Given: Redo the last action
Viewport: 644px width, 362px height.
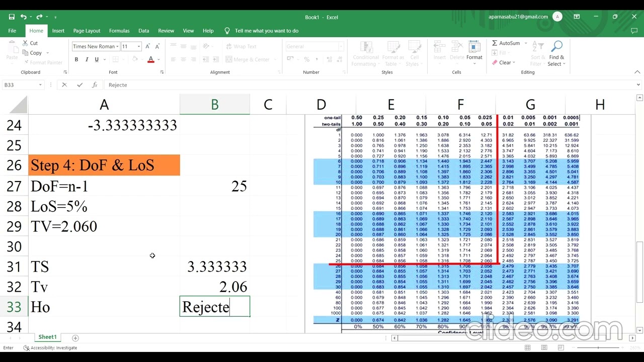Looking at the screenshot, I should 39,17.
